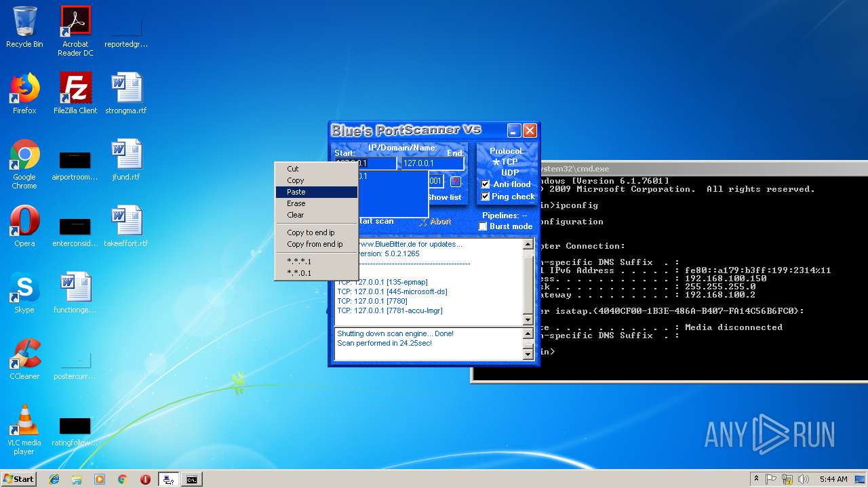Click the End IP address field
This screenshot has width=868, height=488.
point(433,163)
